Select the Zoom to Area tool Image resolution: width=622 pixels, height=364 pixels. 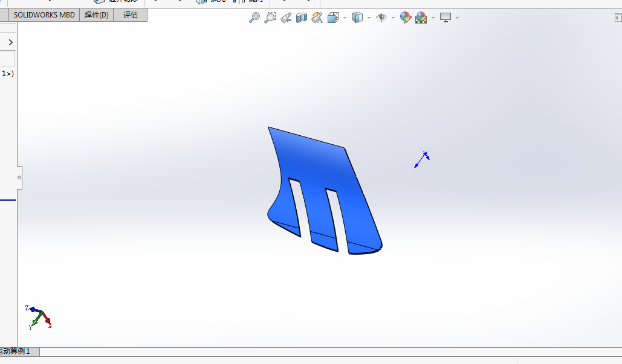click(x=270, y=18)
